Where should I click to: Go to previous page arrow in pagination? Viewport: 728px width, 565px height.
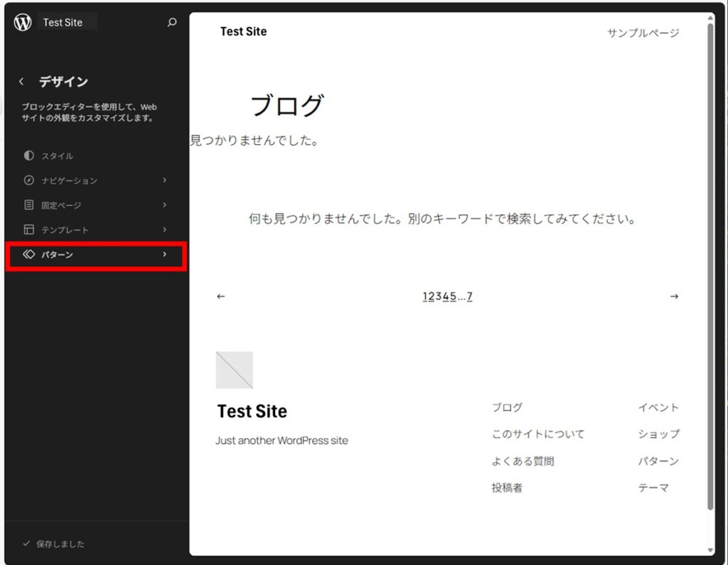pyautogui.click(x=220, y=296)
